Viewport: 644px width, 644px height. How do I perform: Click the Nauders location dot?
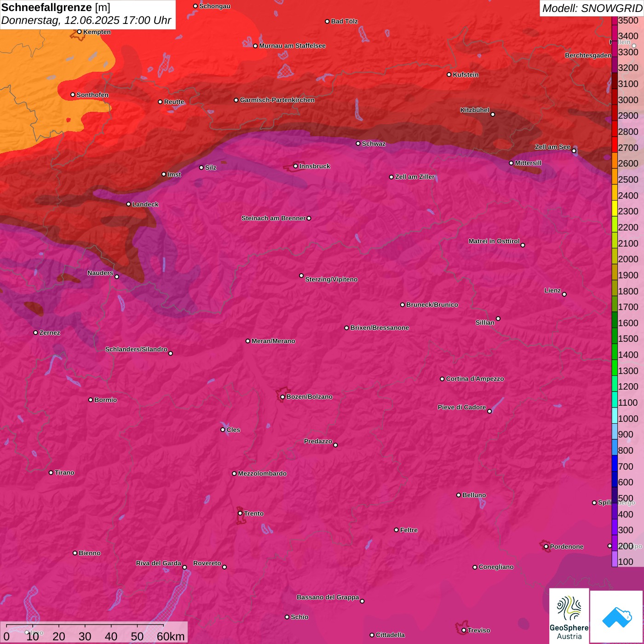tap(117, 276)
